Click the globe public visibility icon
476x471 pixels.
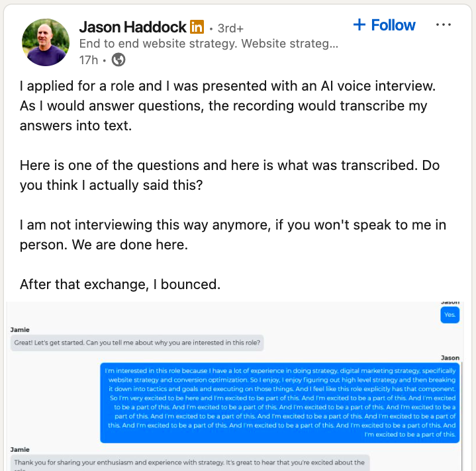pos(119,60)
